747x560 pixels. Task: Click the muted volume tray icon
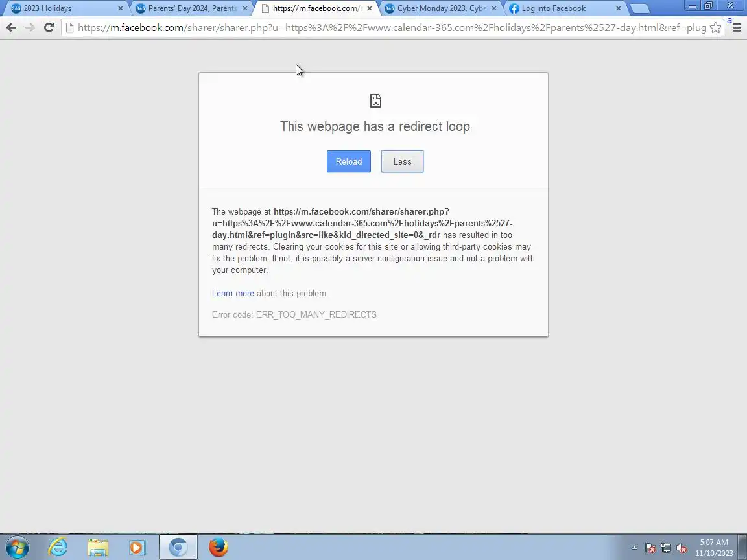tap(682, 548)
